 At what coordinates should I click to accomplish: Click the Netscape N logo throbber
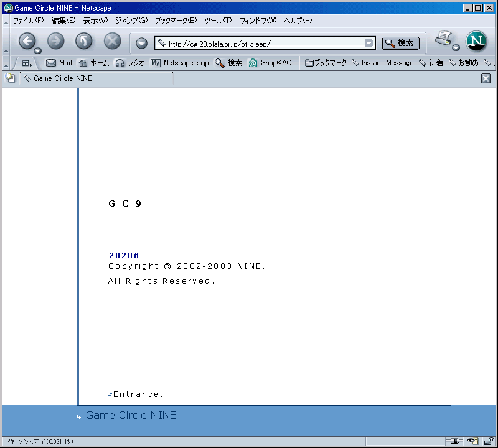pyautogui.click(x=476, y=41)
